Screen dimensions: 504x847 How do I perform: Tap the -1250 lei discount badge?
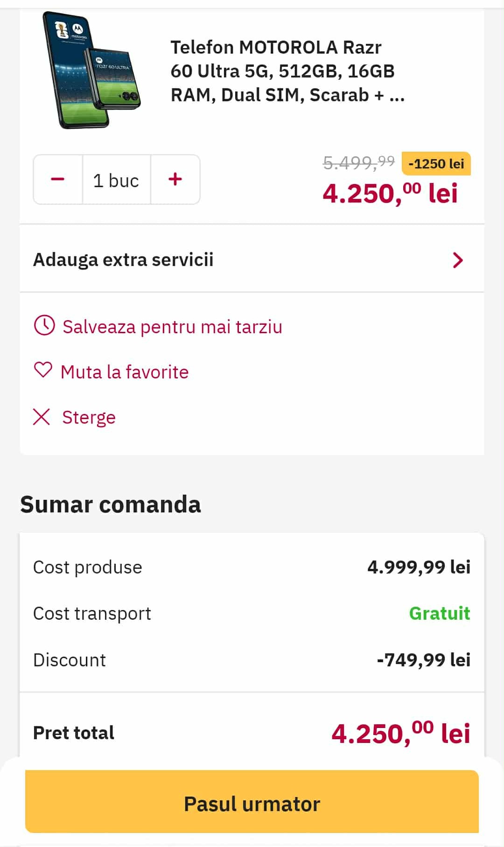click(436, 164)
